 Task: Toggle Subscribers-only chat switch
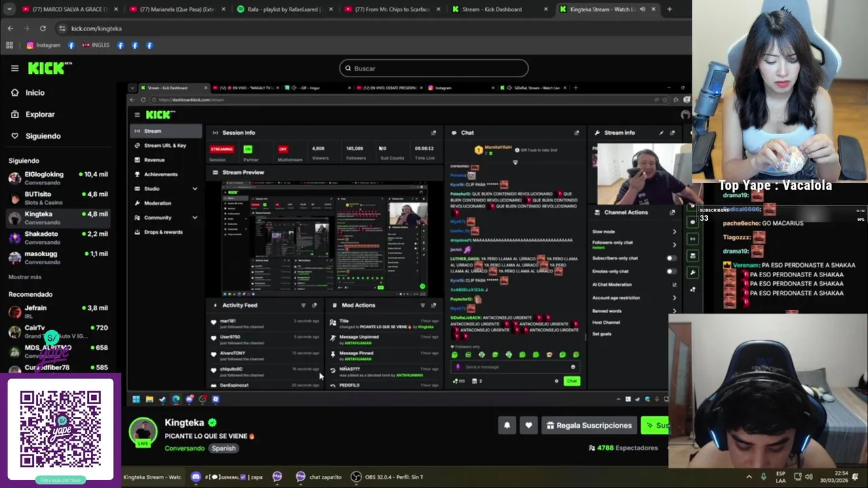[x=671, y=258]
